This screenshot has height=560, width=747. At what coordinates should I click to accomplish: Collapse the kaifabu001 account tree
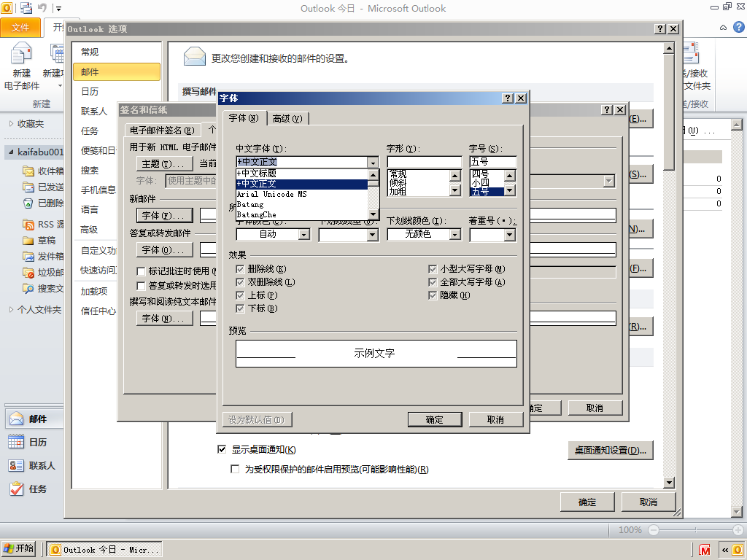pyautogui.click(x=11, y=152)
